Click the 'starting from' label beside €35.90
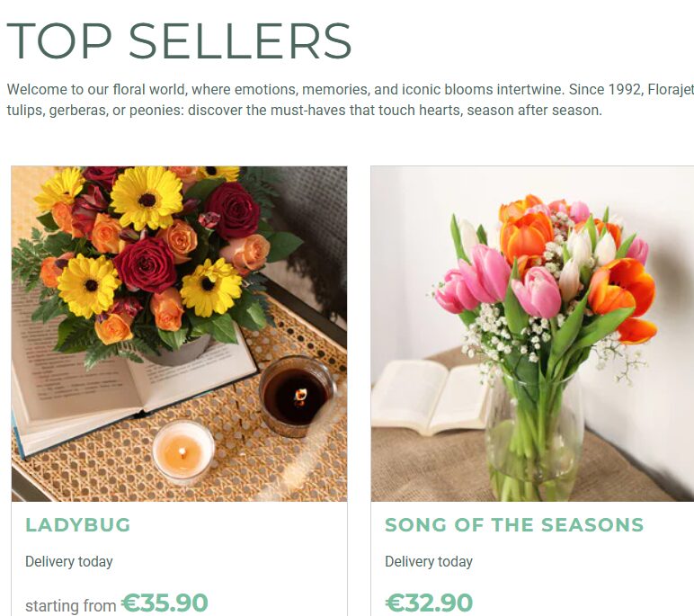The image size is (694, 616). (x=70, y=606)
